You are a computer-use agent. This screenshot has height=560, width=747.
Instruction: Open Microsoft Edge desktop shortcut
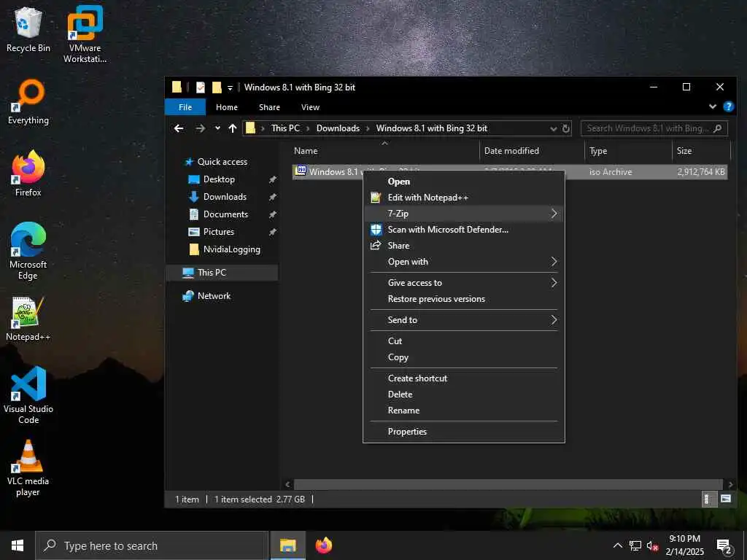tap(28, 251)
